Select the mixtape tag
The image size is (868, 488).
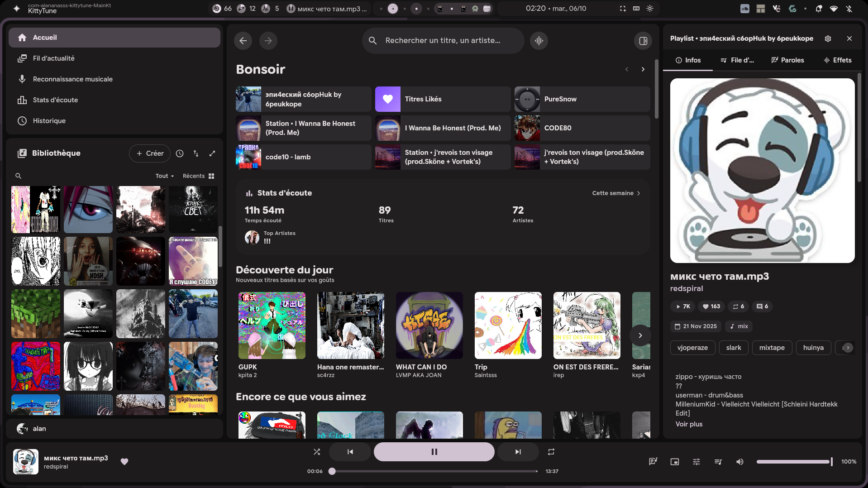pos(772,348)
